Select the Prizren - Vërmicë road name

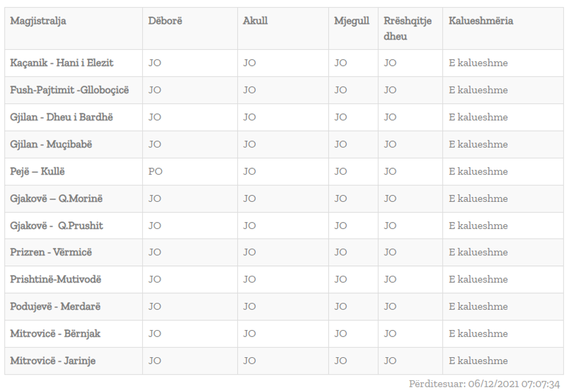click(x=51, y=253)
